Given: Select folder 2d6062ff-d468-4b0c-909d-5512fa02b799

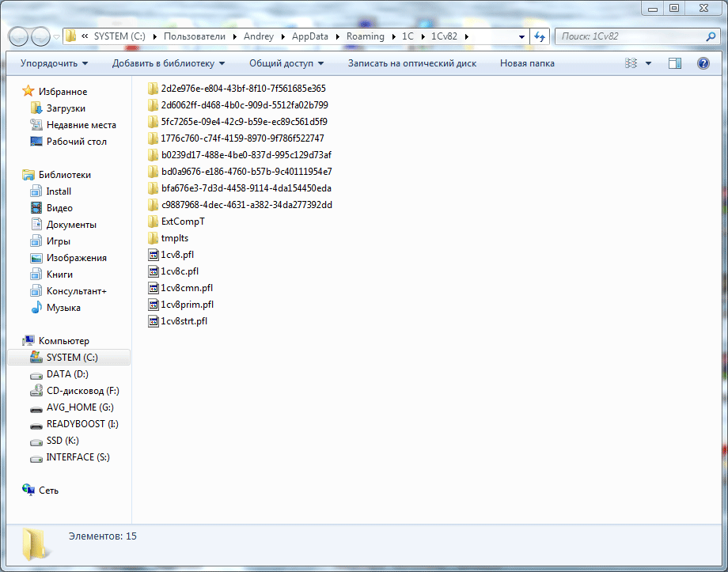Looking at the screenshot, I should [x=238, y=105].
